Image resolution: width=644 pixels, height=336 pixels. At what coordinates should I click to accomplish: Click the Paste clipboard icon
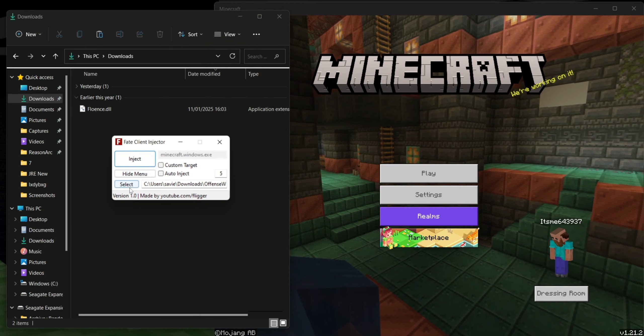click(x=99, y=34)
